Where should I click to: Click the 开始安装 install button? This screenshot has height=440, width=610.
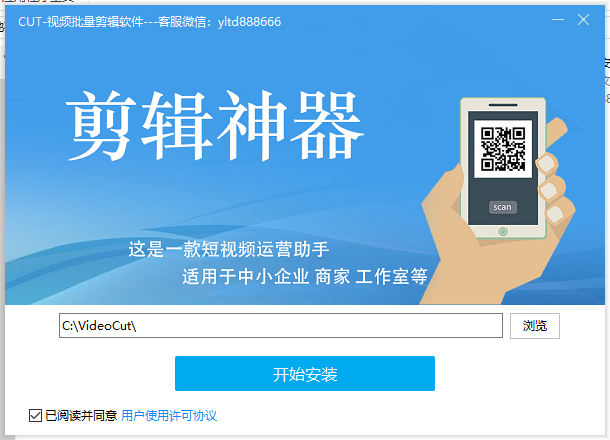[305, 373]
